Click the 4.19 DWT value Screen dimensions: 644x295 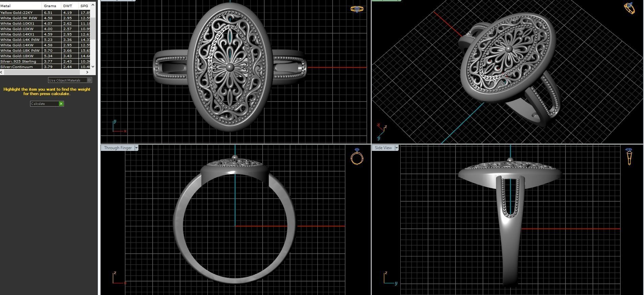coord(67,13)
